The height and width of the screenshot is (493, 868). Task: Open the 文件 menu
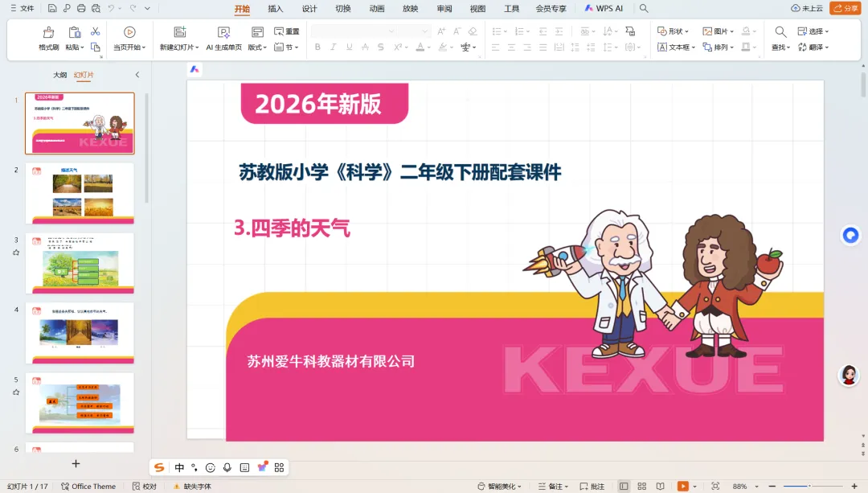tap(23, 8)
